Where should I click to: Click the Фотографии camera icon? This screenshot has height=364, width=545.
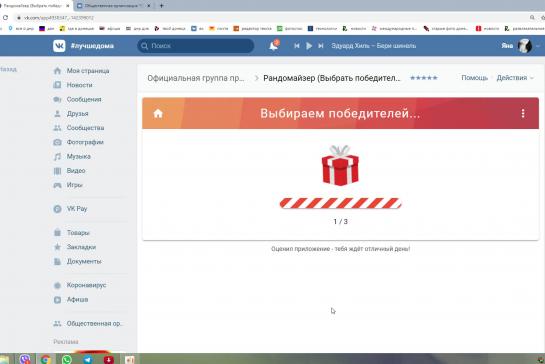pyautogui.click(x=57, y=142)
